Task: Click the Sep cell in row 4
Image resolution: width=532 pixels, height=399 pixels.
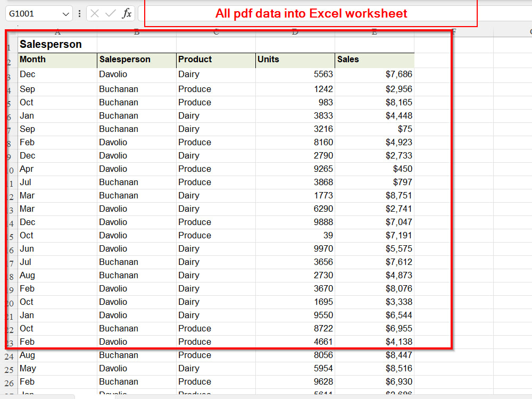Action: point(57,89)
